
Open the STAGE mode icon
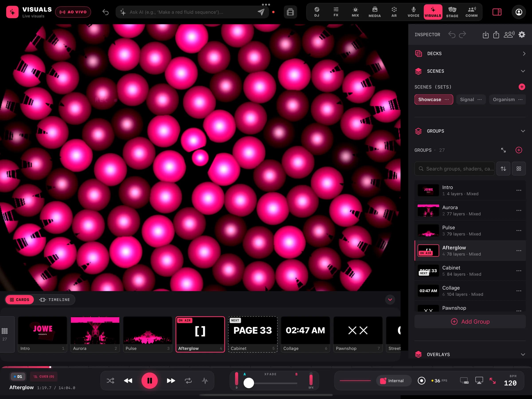(x=452, y=12)
